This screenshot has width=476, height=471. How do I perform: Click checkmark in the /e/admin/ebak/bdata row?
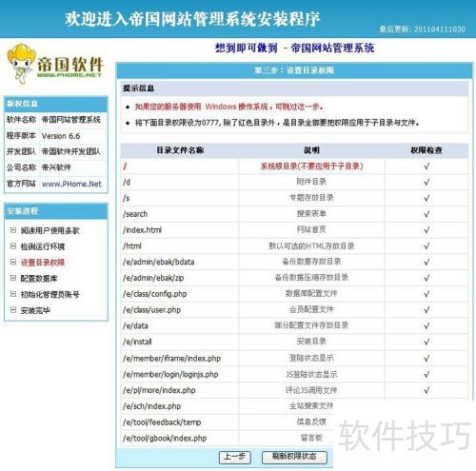click(426, 262)
